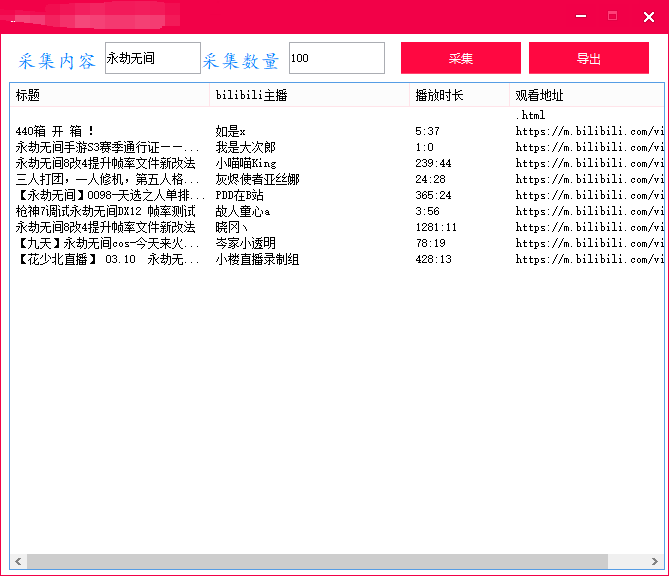Click the streamer name PDD在B站

(239, 195)
